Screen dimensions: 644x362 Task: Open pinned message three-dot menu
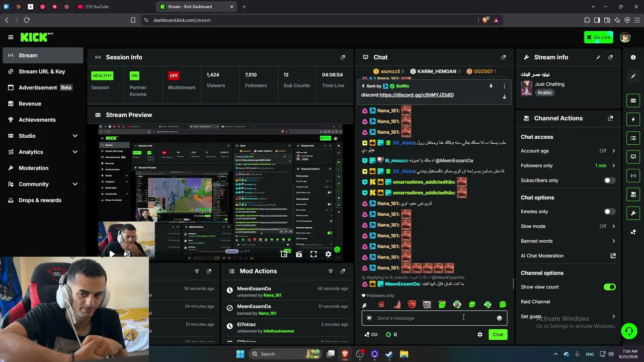[504, 86]
